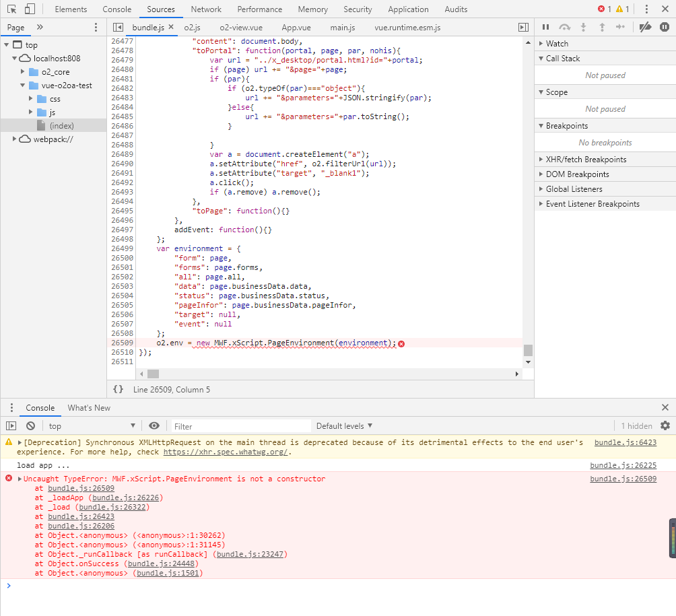
Task: Open the top execution context dropdown
Action: point(92,426)
